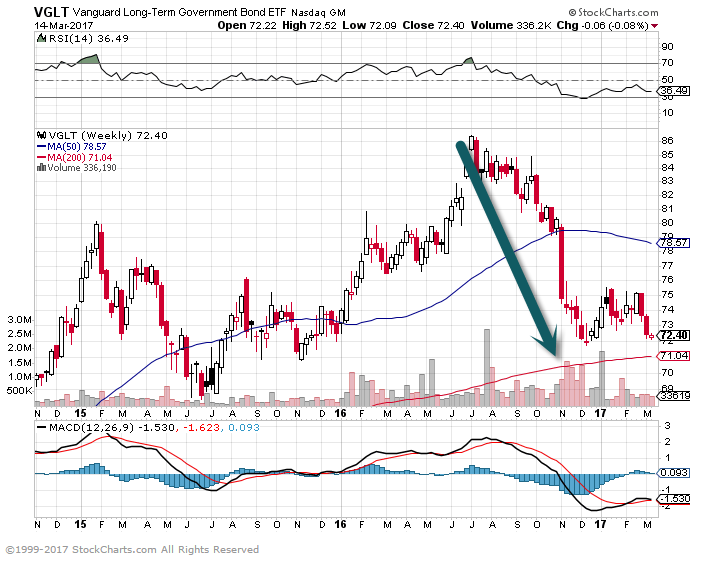Screen dimensions: 713x587
Task: Click the 3.0M volume scale label
Action: coord(19,320)
